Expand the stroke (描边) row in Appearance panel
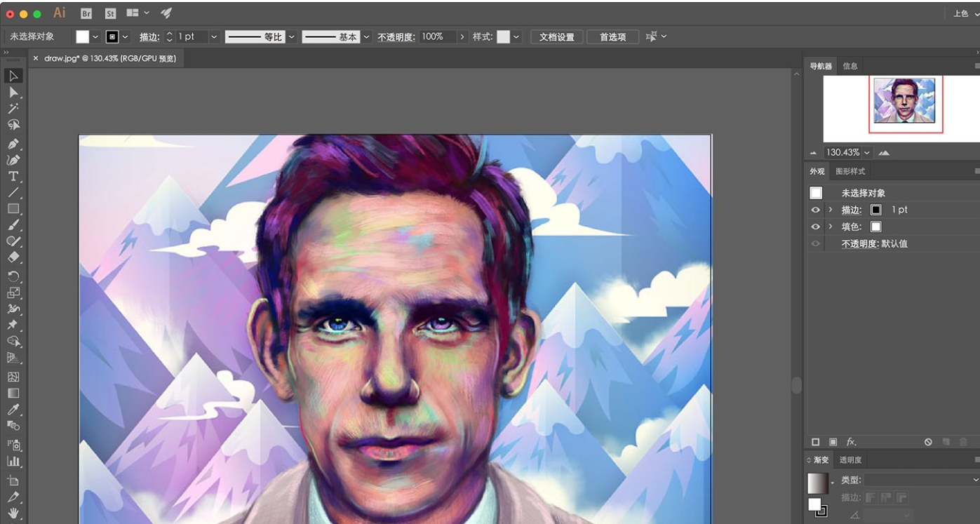Viewport: 980px width, 524px height. pyautogui.click(x=831, y=210)
